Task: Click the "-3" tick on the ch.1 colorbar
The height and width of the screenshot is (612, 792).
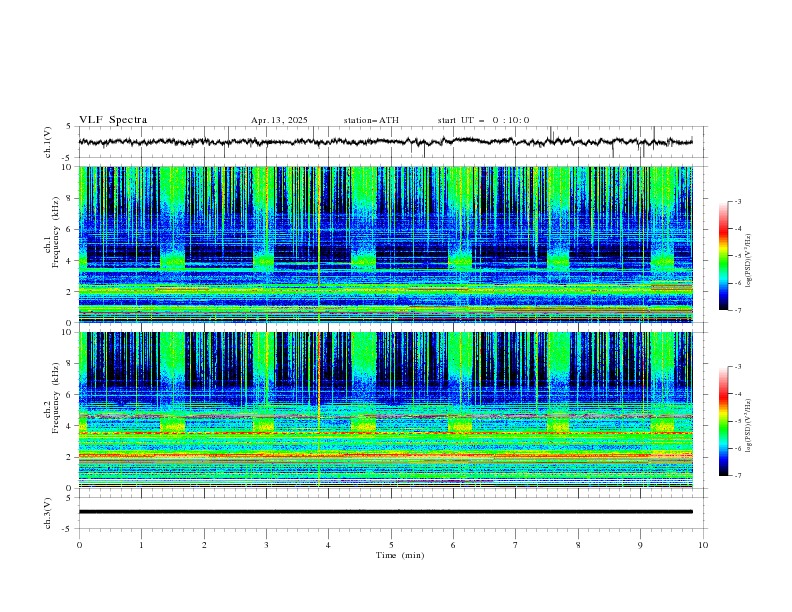Action: [738, 201]
